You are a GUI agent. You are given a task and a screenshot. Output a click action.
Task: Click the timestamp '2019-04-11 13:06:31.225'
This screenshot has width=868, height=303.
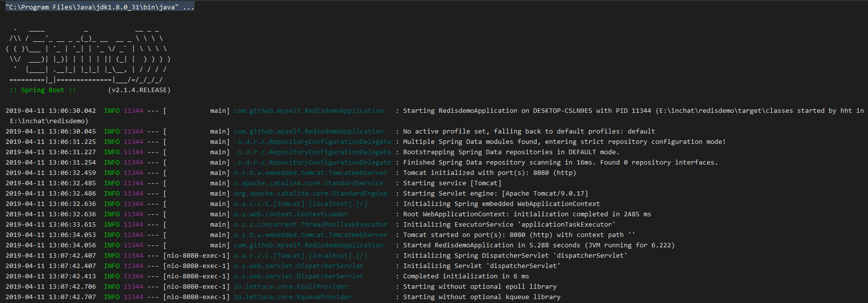[51, 142]
